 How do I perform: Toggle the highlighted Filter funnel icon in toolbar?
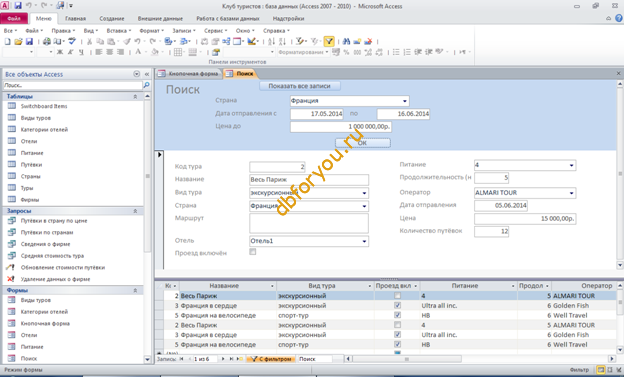pos(329,41)
